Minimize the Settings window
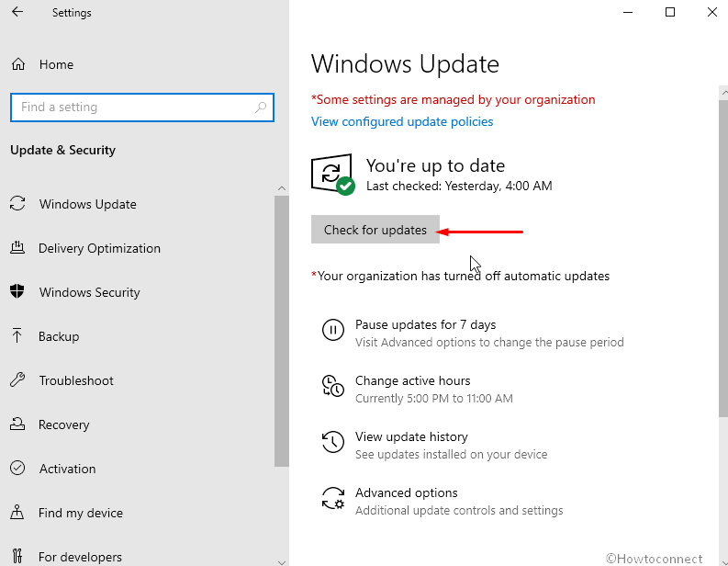728x566 pixels. pos(628,12)
